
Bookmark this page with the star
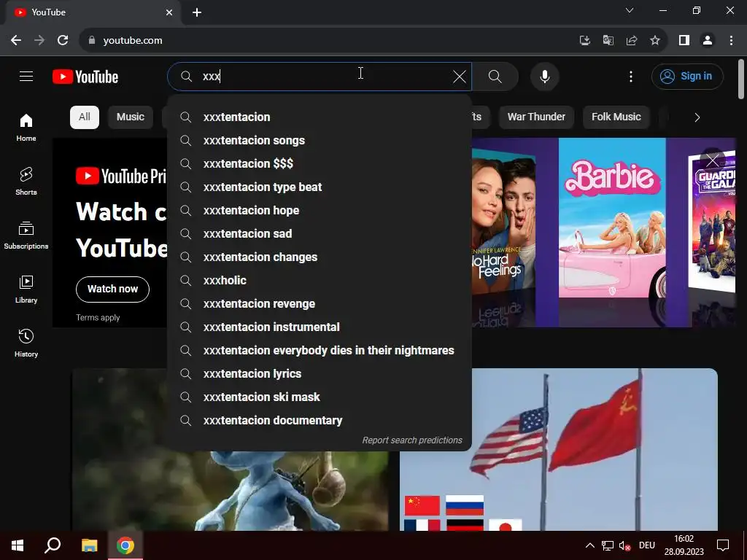pos(655,41)
